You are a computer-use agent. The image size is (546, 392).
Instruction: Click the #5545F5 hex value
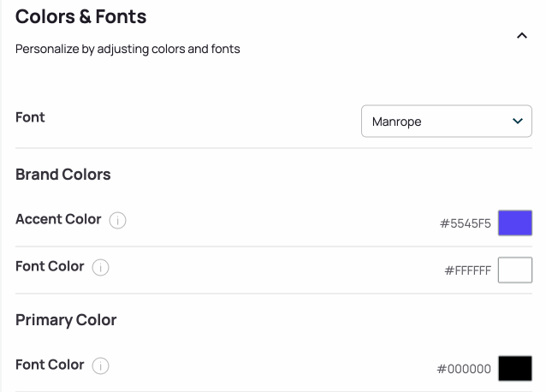[466, 223]
